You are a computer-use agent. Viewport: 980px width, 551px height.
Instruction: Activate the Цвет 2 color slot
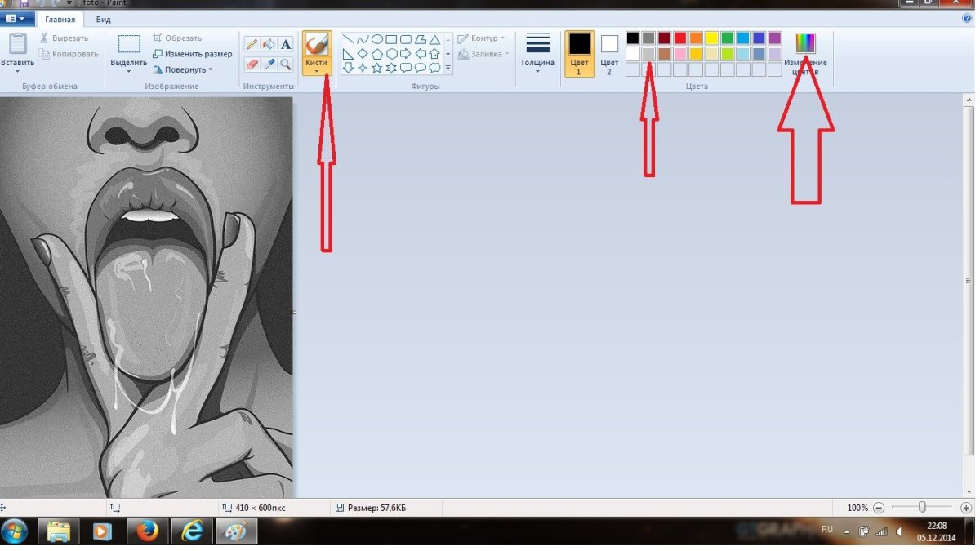point(609,54)
